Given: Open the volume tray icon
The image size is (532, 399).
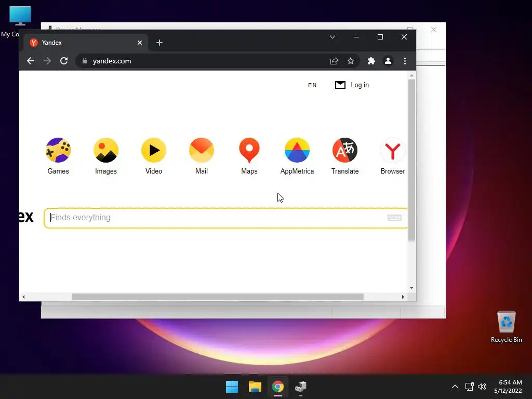Looking at the screenshot, I should coord(482,387).
